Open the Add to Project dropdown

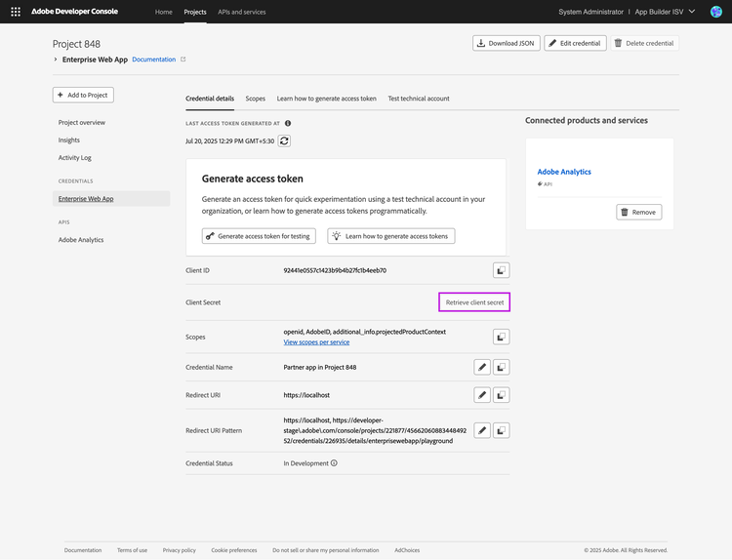click(84, 95)
